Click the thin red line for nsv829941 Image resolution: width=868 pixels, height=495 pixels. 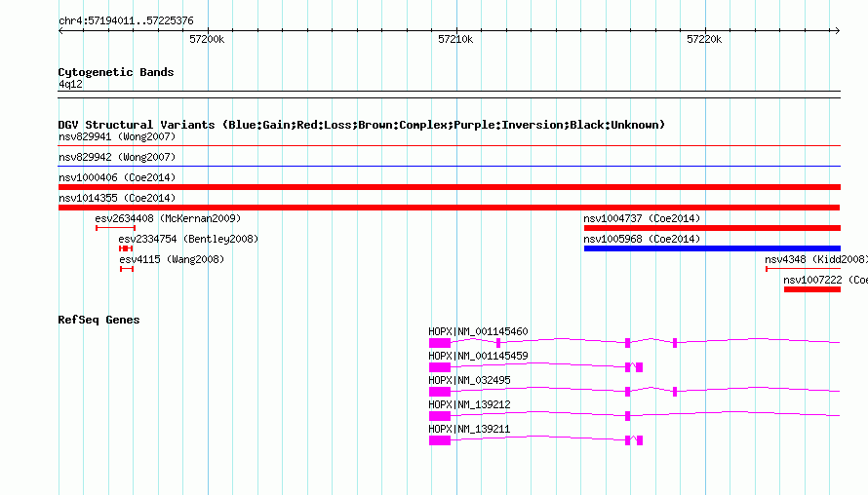449,146
